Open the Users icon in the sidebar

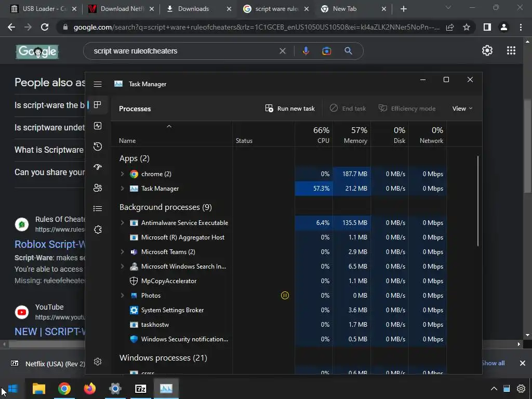click(x=98, y=188)
